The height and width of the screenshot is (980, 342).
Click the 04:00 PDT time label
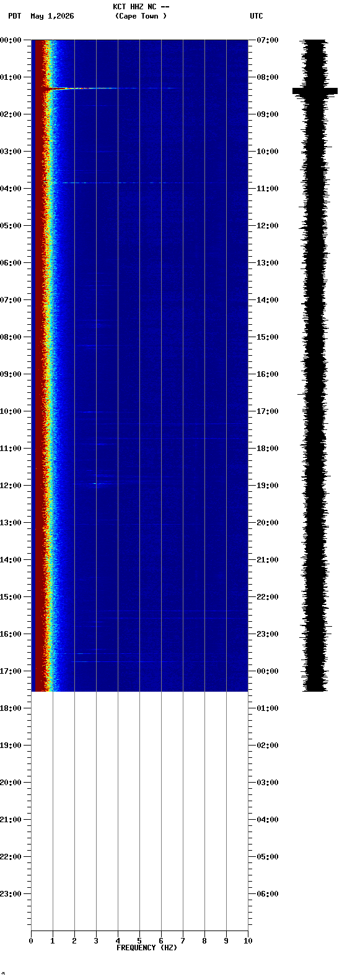coord(11,189)
